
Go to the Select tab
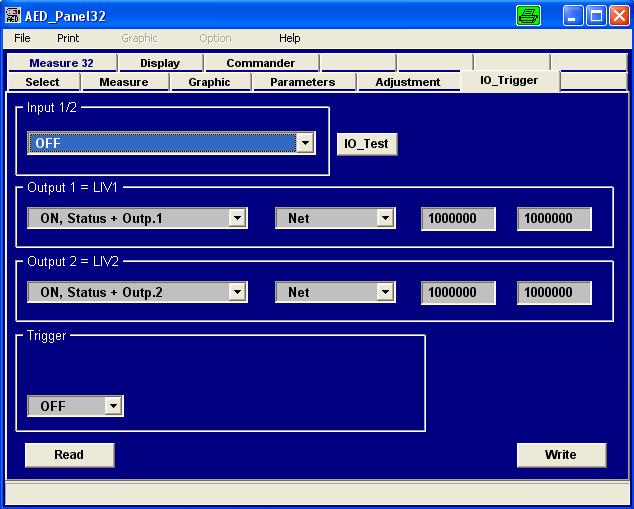(x=42, y=82)
